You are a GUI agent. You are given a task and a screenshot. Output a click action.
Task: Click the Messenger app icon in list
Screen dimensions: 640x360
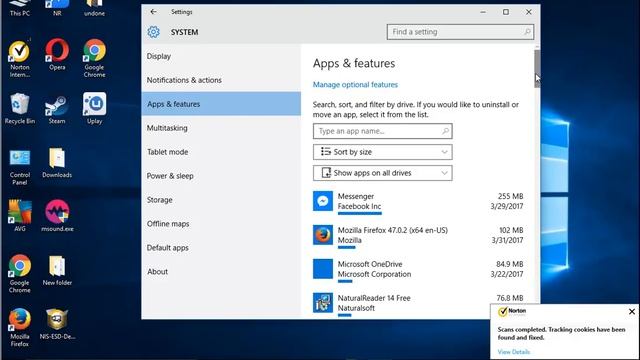coord(323,201)
